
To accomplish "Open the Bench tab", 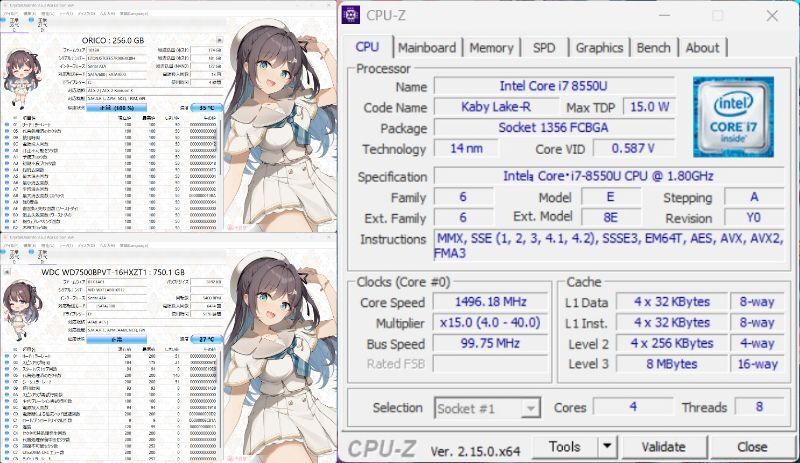I will pyautogui.click(x=654, y=47).
